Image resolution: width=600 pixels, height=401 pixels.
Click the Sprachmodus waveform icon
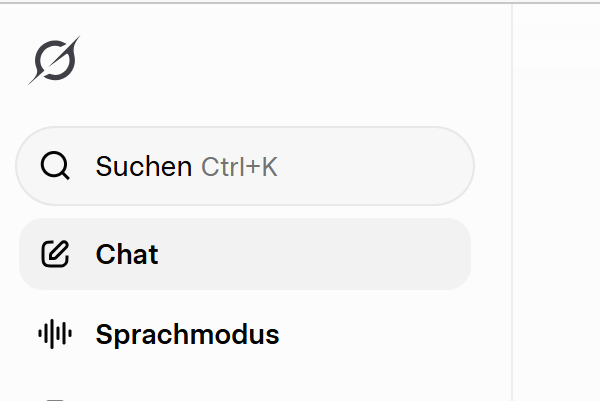[x=56, y=334]
